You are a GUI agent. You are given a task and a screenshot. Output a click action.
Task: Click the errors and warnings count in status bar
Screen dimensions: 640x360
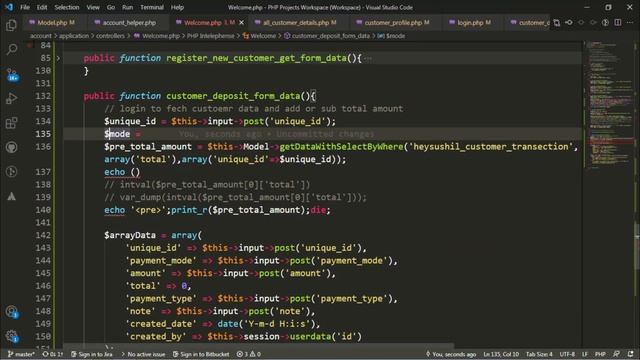click(x=249, y=354)
